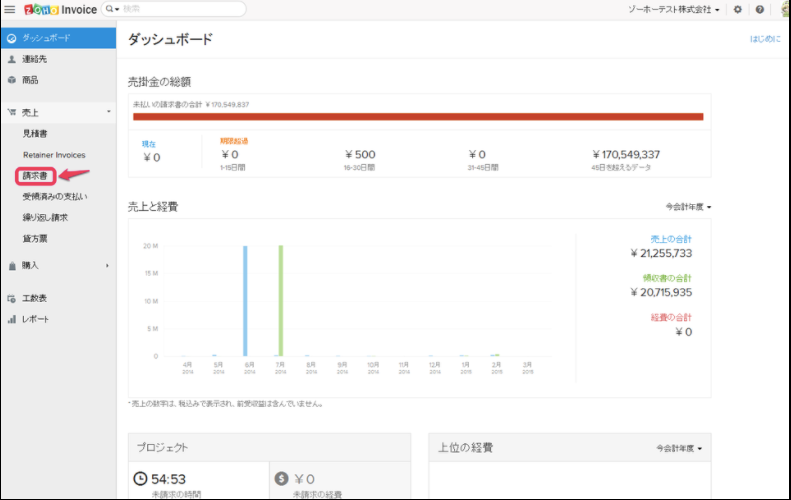Screen dimensions: 791x500
Task: Click the red unpaid invoices progress bar
Action: click(418, 117)
